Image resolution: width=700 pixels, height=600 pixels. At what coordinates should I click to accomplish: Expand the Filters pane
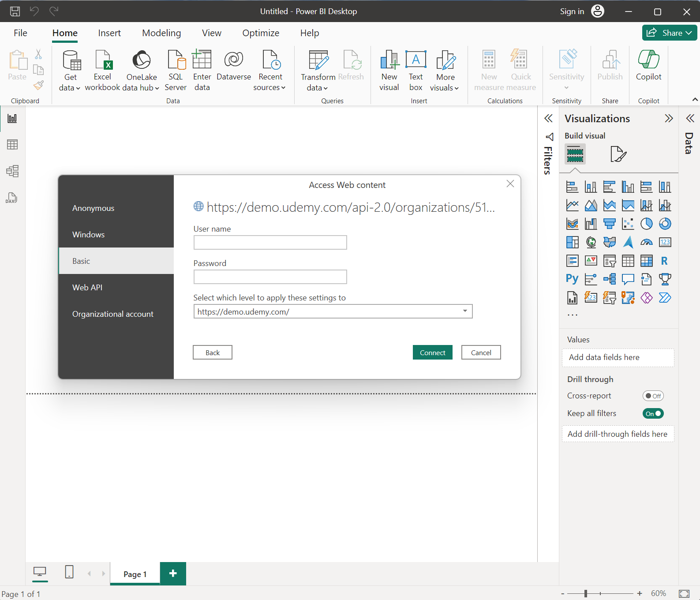pos(548,118)
